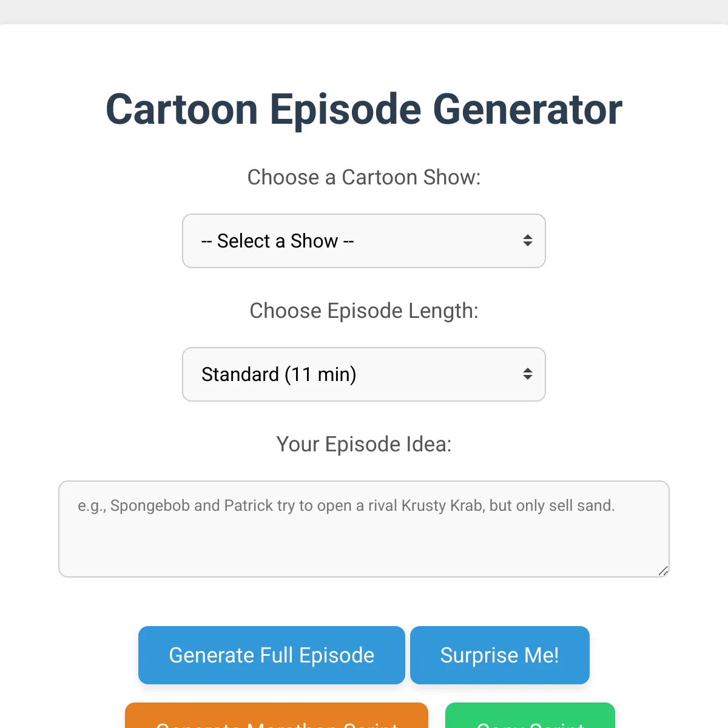Viewport: 728px width, 728px height.
Task: Click empty space below the idea placeholder text
Action: 364,546
